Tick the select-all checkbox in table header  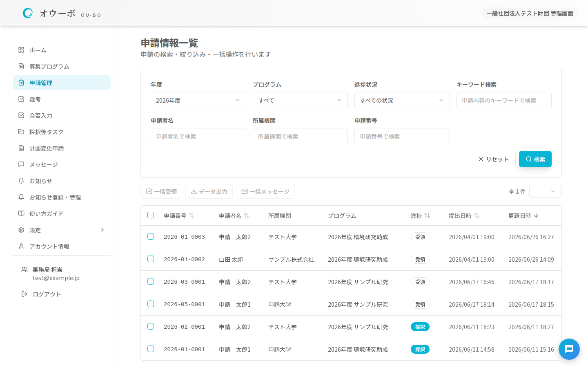coord(151,215)
